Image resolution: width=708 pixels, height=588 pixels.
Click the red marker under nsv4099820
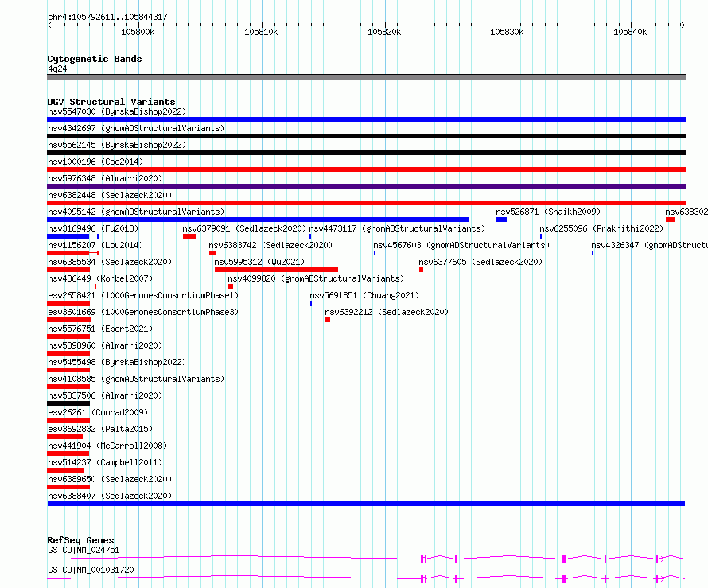tap(231, 286)
